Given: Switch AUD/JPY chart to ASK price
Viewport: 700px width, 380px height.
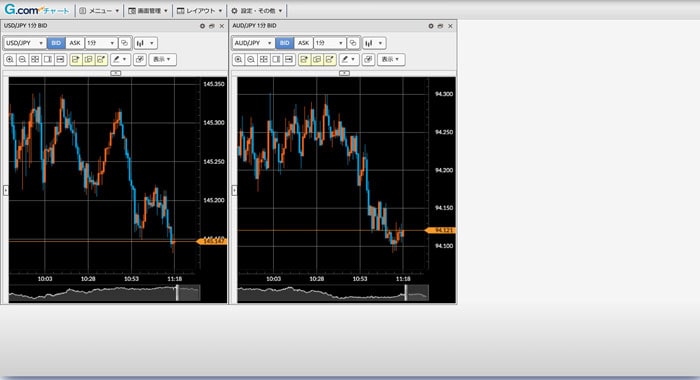Looking at the screenshot, I should click(303, 43).
